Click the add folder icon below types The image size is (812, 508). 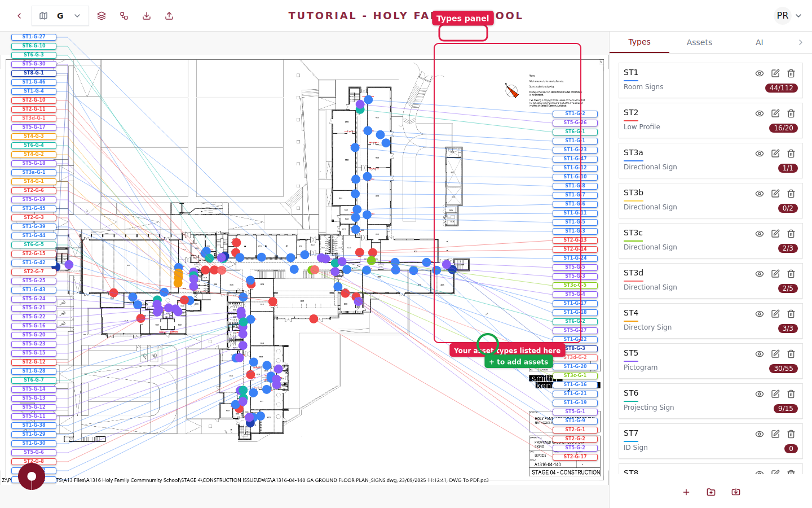(711, 492)
